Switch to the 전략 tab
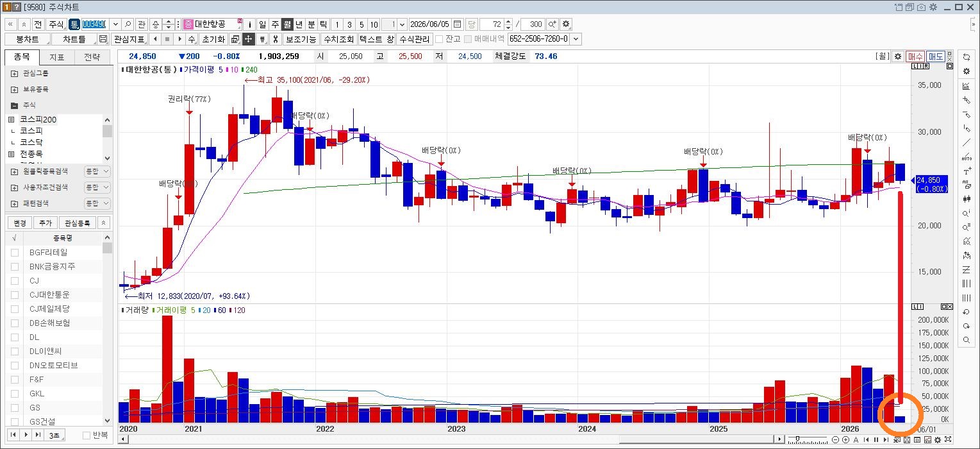 click(x=92, y=57)
